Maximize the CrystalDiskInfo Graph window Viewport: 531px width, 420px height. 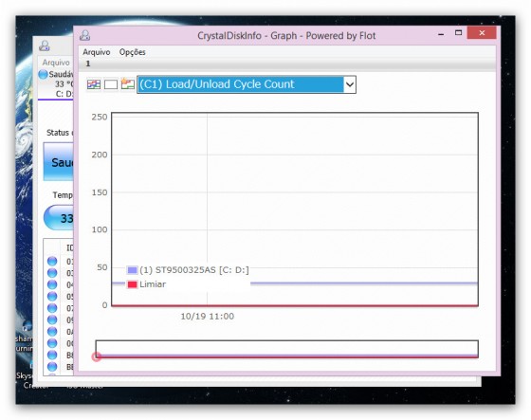tap(458, 33)
